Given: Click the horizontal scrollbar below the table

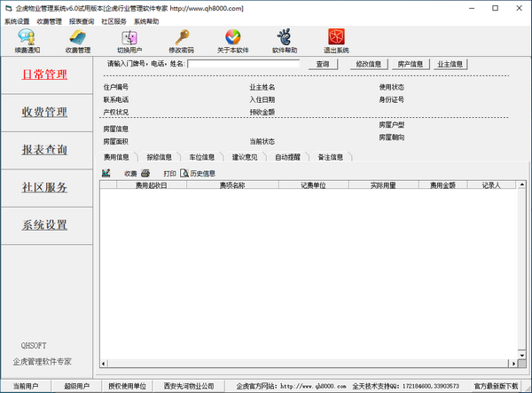Looking at the screenshot, I should (301, 363).
